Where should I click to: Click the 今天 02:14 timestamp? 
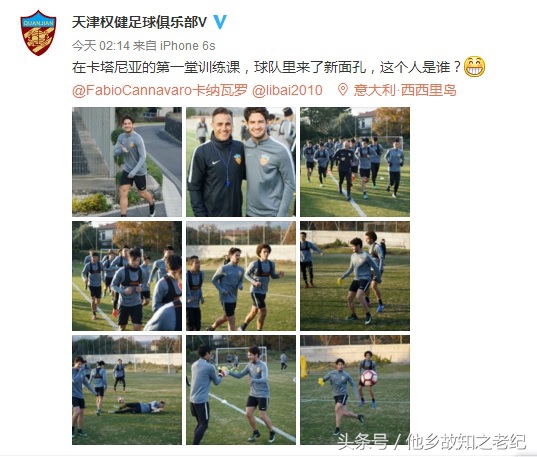pos(101,46)
